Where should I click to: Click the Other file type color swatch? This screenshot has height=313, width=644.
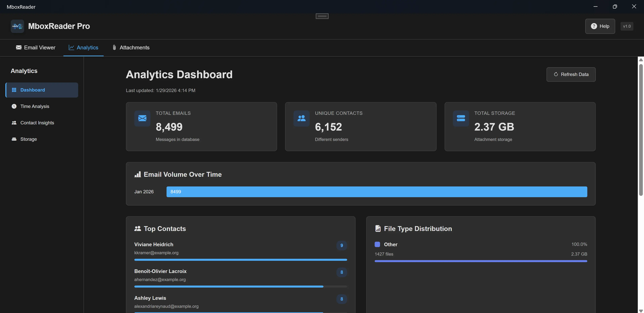[377, 244]
